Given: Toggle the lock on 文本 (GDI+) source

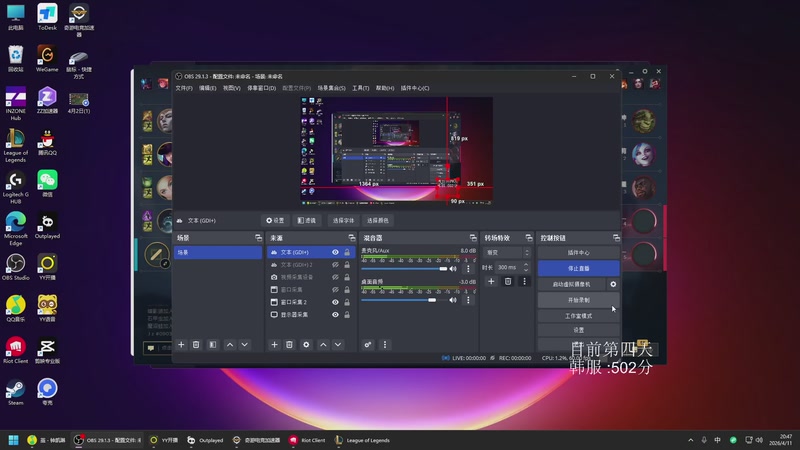Looking at the screenshot, I should click(347, 253).
